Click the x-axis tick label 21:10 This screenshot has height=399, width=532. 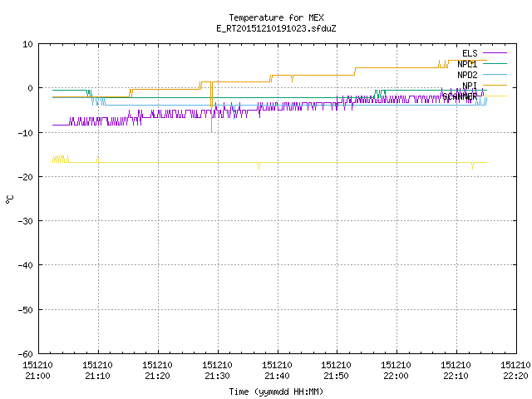[97, 376]
